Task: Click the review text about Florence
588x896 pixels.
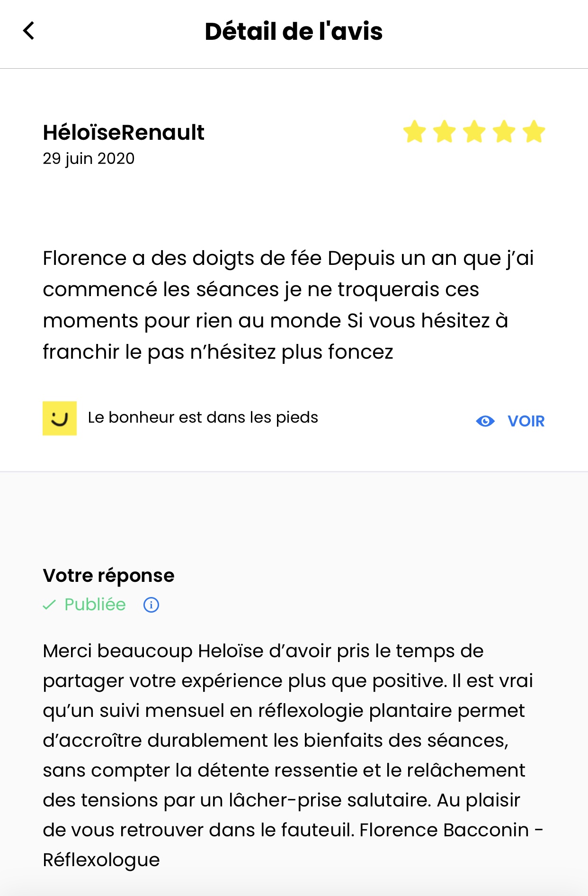Action: 288,305
